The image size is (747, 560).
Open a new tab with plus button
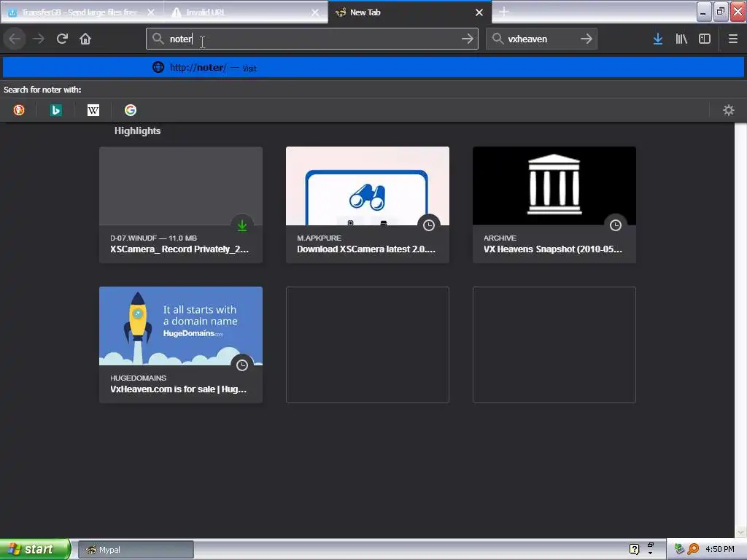pyautogui.click(x=504, y=12)
